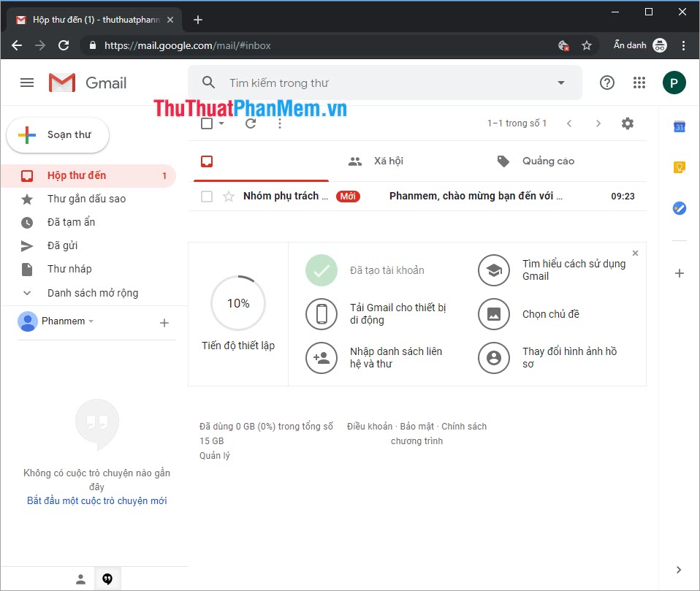Open the profile avatar menu
The height and width of the screenshot is (591, 700).
tap(674, 83)
